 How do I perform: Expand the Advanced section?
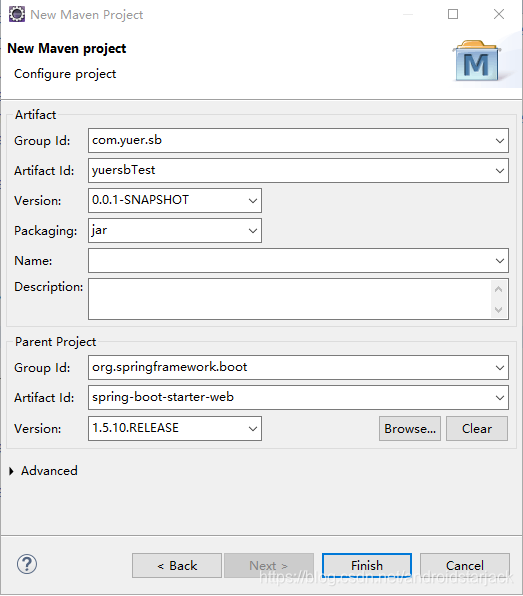pyautogui.click(x=11, y=471)
